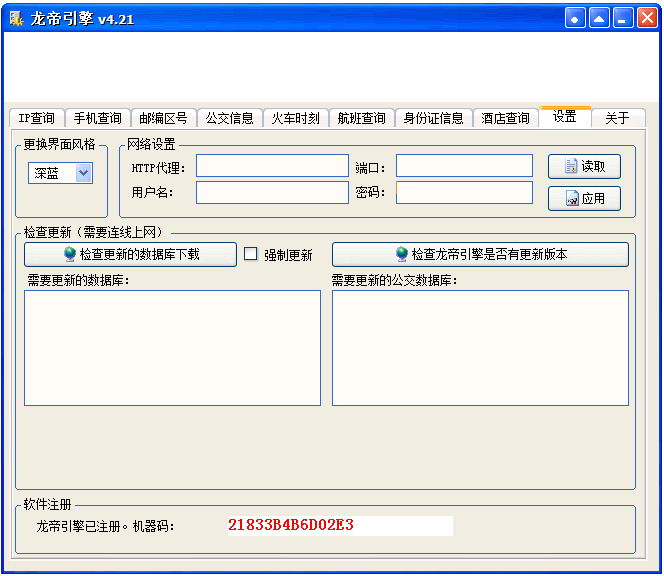
Task: Enable the 强制更新 checkbox
Action: click(x=251, y=254)
